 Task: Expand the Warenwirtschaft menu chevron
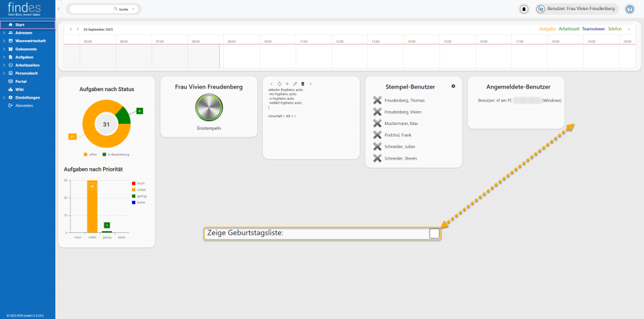coord(3,41)
